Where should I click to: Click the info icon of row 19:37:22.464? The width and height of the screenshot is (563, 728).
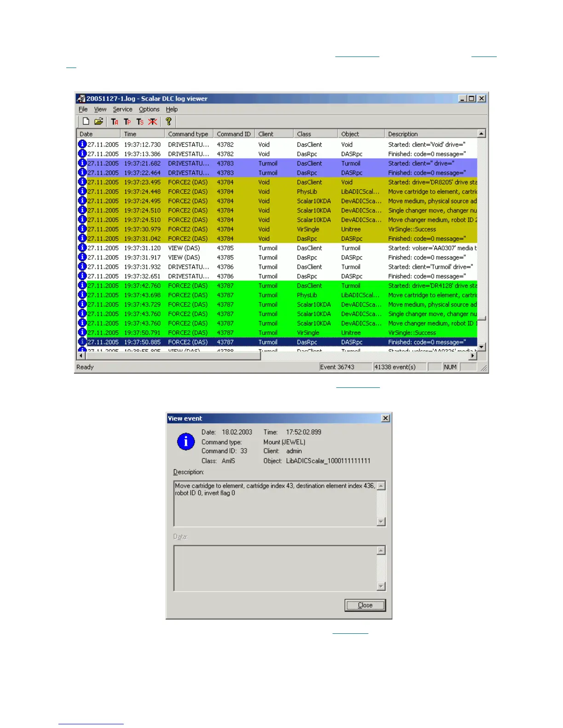(x=82, y=172)
